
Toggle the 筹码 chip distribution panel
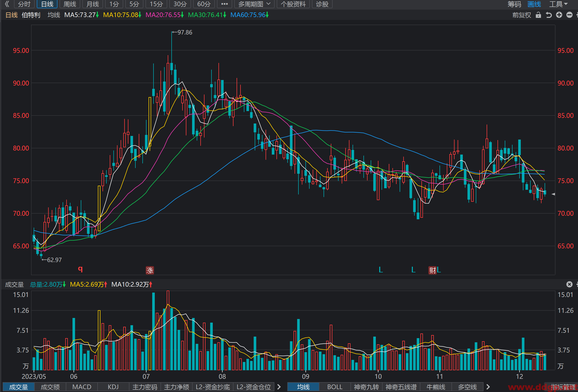(514, 4)
